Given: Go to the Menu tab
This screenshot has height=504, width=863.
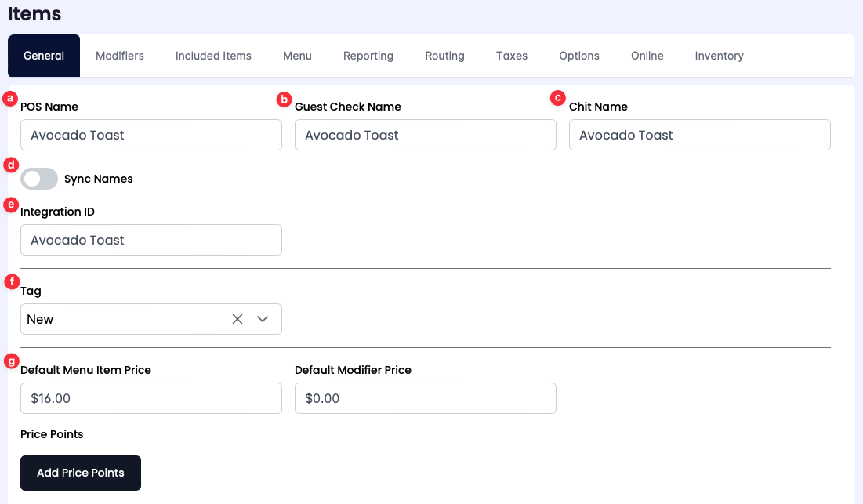Looking at the screenshot, I should tap(297, 56).
